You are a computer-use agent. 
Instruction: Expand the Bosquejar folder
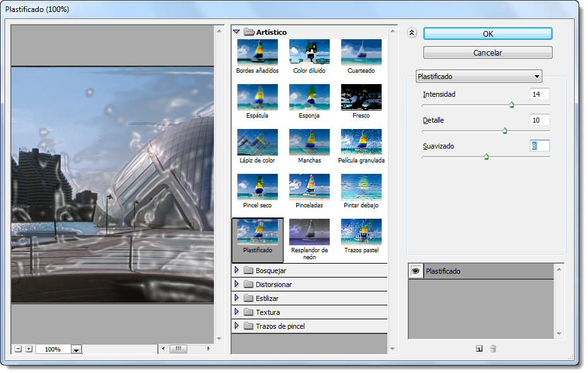coord(237,270)
